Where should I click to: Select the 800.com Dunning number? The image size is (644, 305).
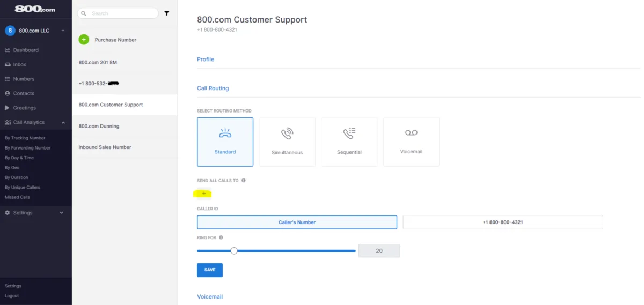coord(125,126)
